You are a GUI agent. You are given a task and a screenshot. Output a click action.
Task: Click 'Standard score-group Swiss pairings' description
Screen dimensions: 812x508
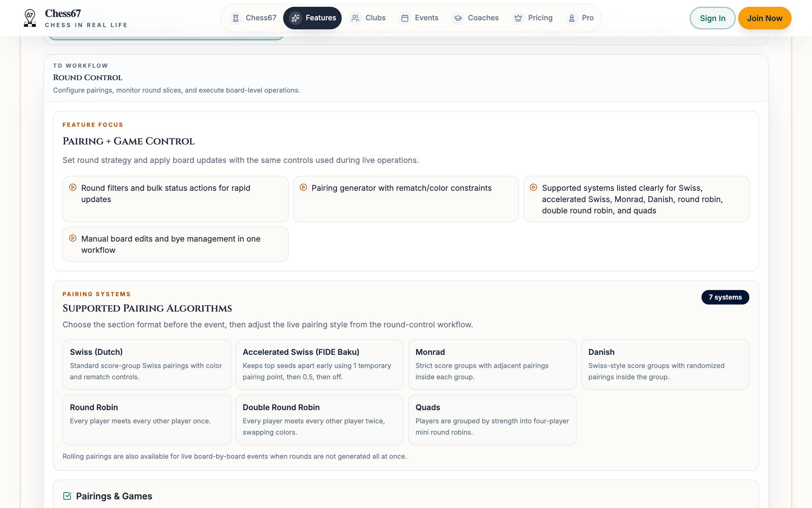[146, 371]
